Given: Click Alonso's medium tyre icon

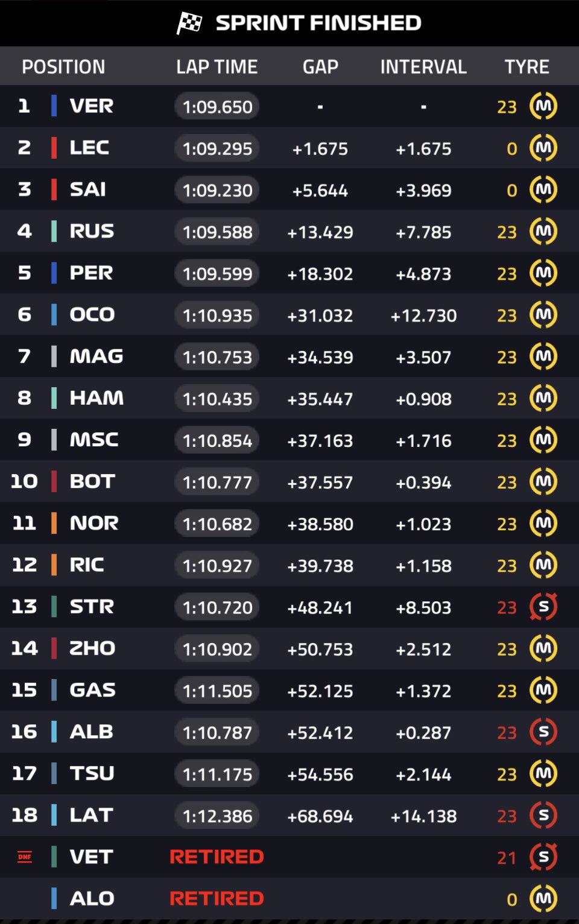Looking at the screenshot, I should point(543,899).
